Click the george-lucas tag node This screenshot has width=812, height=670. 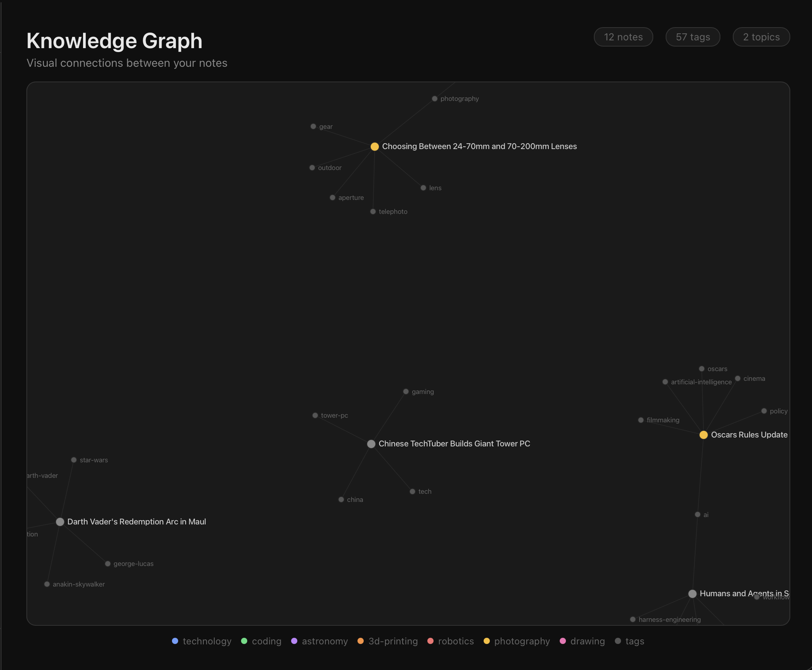tap(108, 564)
